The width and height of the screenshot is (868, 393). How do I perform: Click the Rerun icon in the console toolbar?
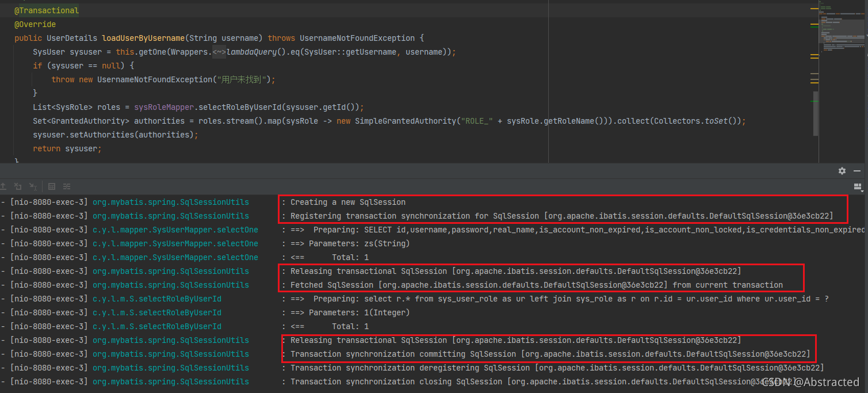pos(18,187)
